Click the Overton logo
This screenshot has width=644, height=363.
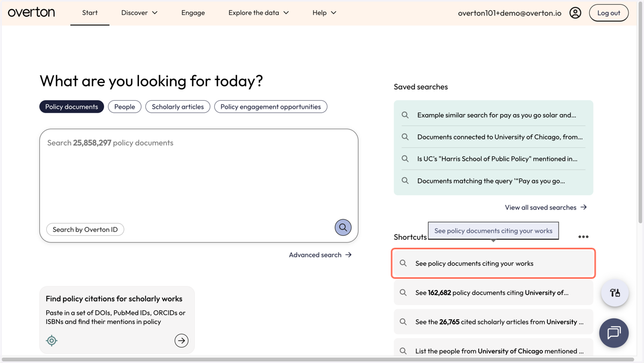tap(31, 12)
